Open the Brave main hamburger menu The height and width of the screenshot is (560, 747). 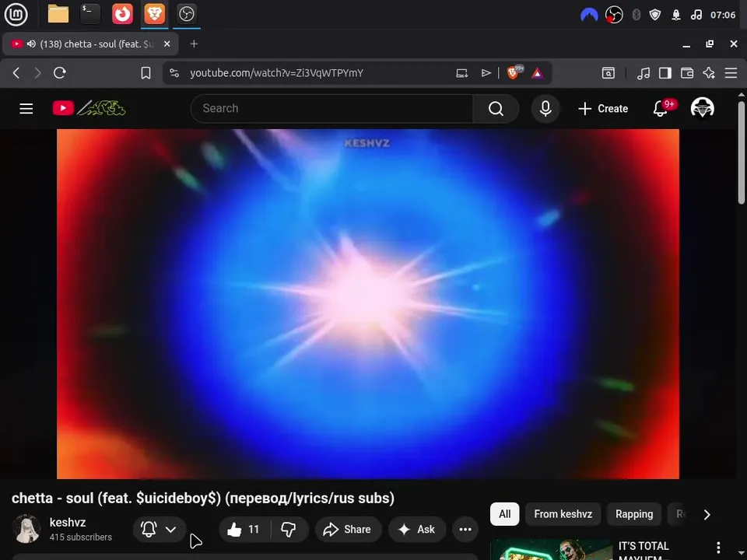[x=731, y=73]
